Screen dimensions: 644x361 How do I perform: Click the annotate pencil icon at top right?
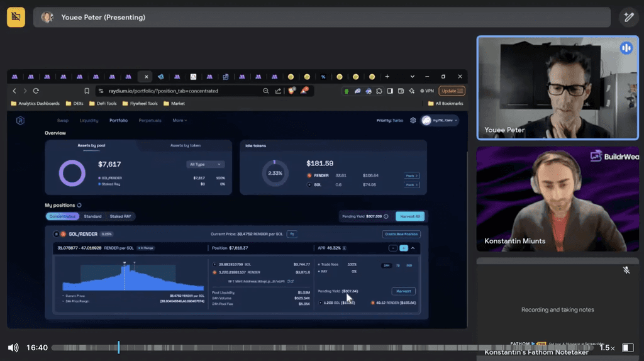pos(628,17)
